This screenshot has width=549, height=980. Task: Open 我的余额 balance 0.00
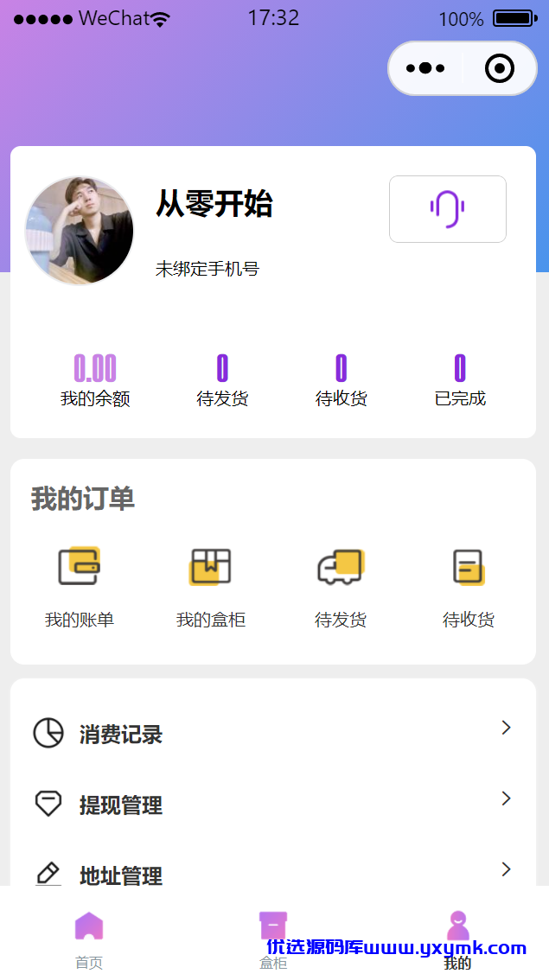[95, 380]
